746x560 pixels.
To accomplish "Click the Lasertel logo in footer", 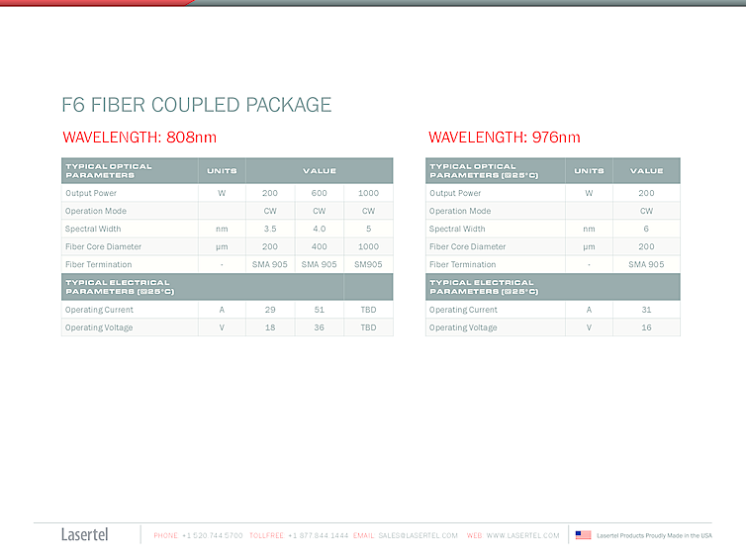I will (x=84, y=535).
